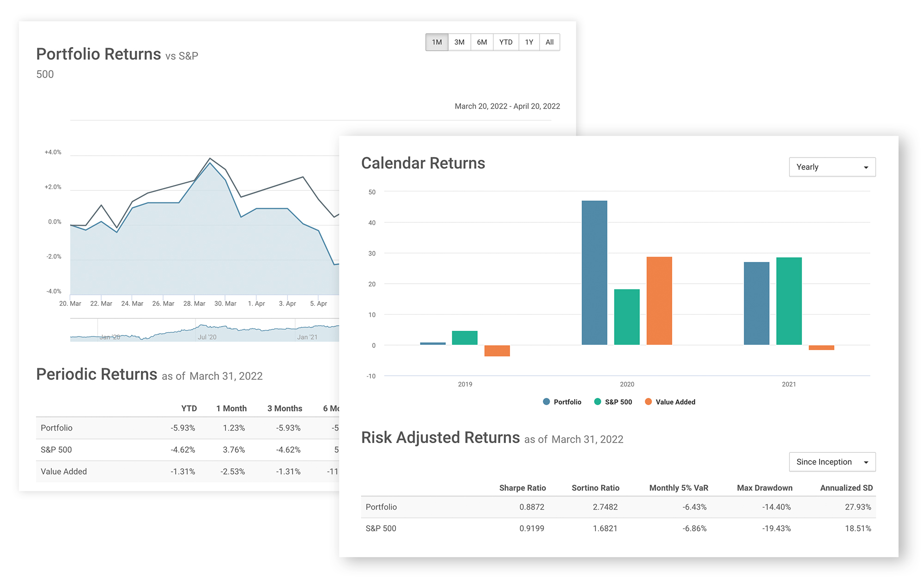
Task: Click the 2020 Portfolio blue bar
Action: pos(594,273)
